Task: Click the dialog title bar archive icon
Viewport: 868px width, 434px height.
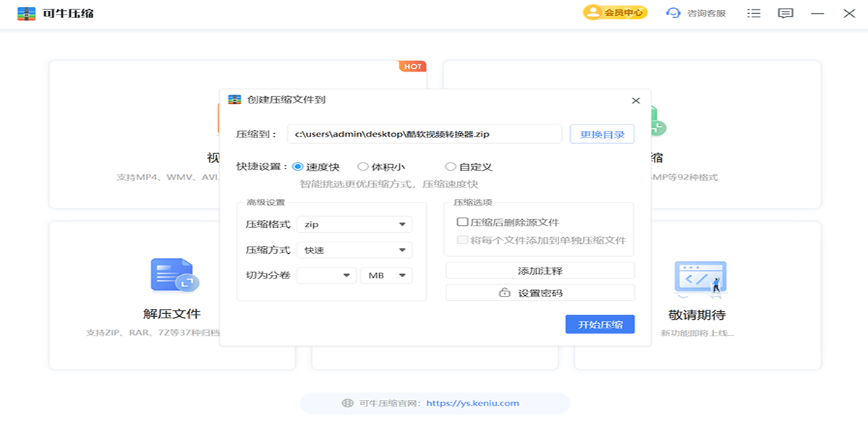Action: click(x=234, y=100)
